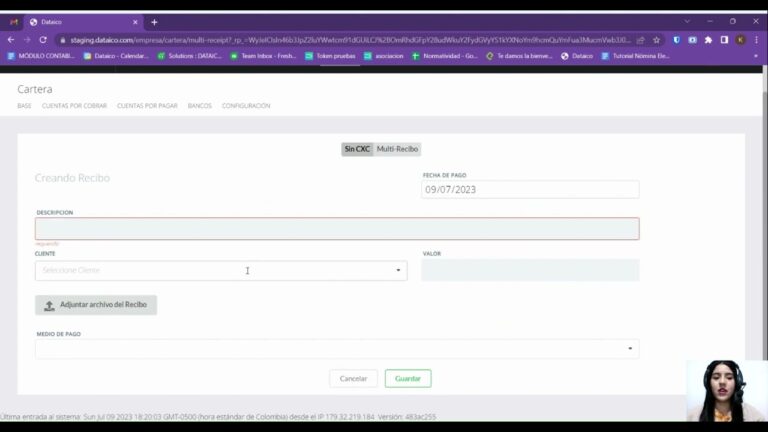Switch to the BASE tab in Cartera
Image resolution: width=768 pixels, height=432 pixels.
24,106
